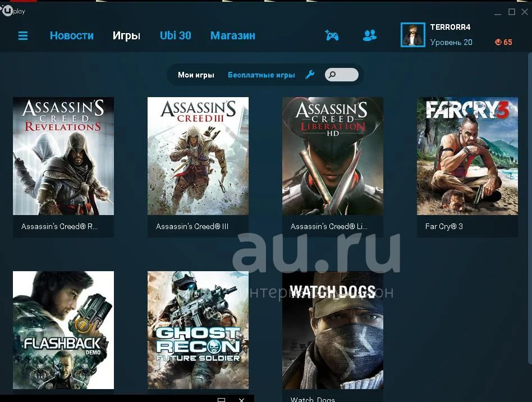Close the Uplay window

(525, 12)
